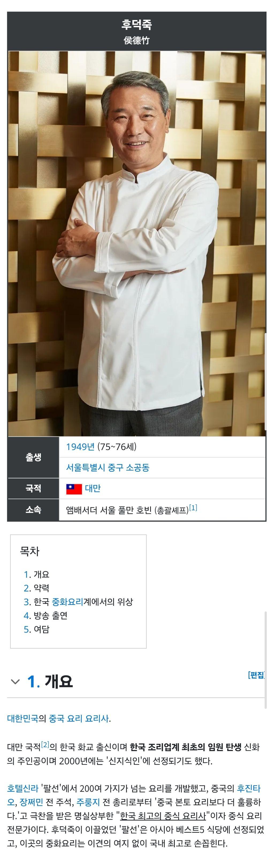Click the Taiwan flag icon
274x868 pixels.
(74, 489)
